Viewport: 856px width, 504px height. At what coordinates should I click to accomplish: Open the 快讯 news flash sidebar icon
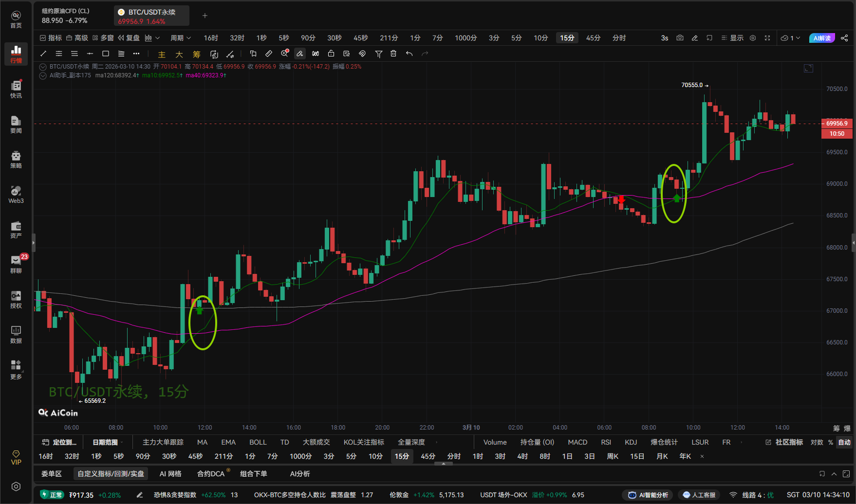[16, 89]
